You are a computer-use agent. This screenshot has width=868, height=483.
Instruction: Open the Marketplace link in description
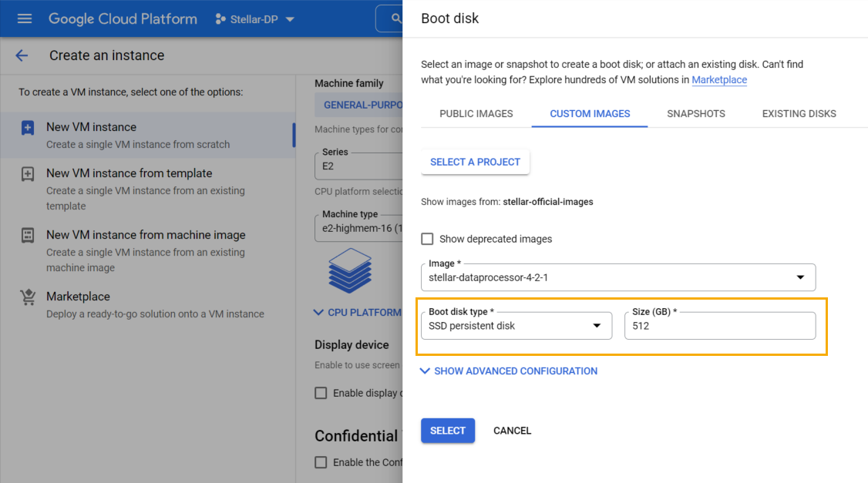[718, 79]
